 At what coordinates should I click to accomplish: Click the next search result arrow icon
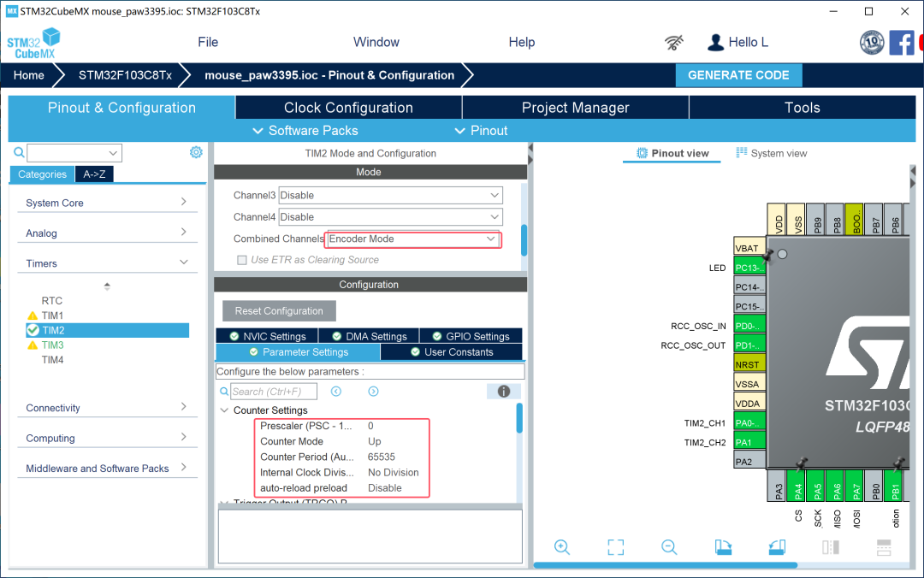tap(373, 392)
